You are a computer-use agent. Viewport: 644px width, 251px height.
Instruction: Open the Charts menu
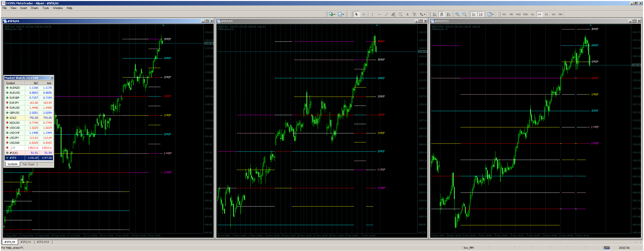tap(35, 8)
